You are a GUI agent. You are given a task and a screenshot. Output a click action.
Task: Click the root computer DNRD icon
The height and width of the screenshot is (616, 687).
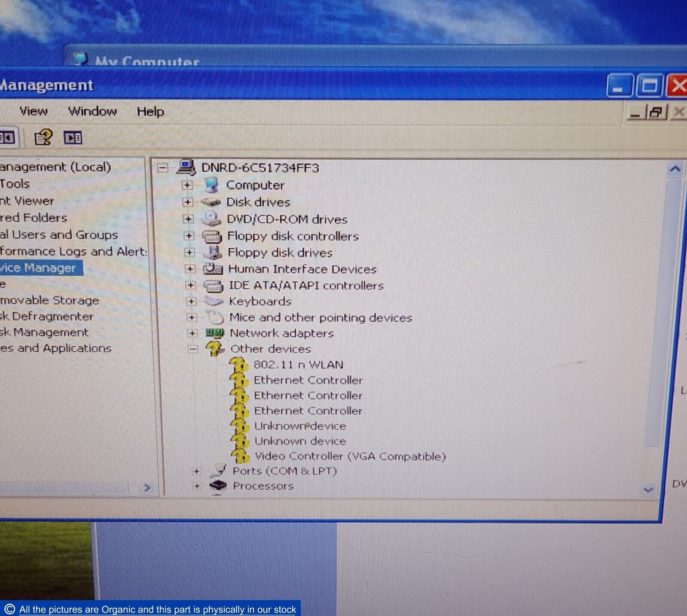186,168
